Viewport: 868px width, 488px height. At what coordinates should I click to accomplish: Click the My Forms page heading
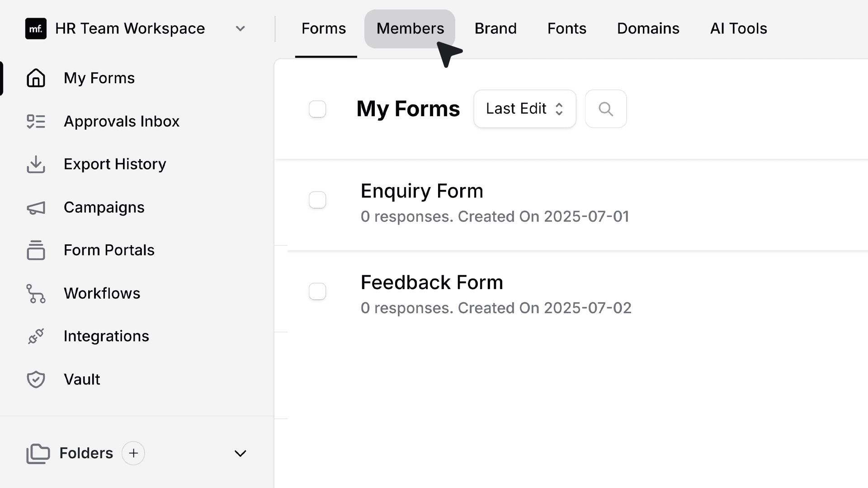[x=408, y=109]
